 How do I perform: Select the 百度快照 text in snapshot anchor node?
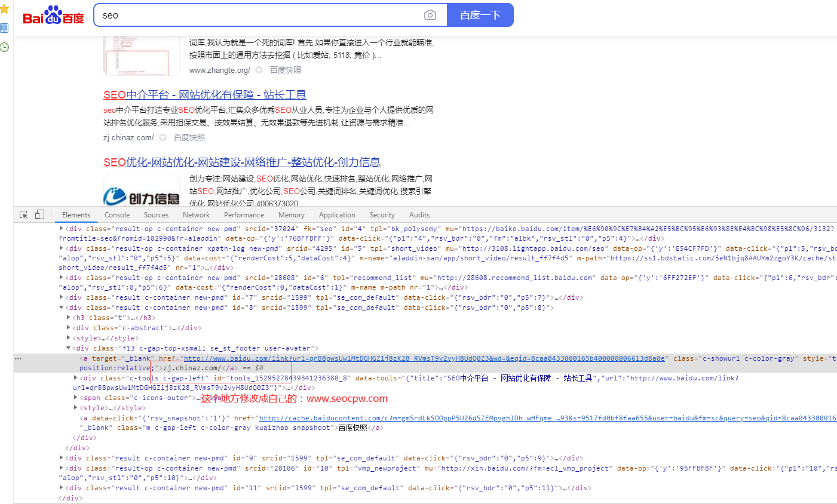point(354,428)
